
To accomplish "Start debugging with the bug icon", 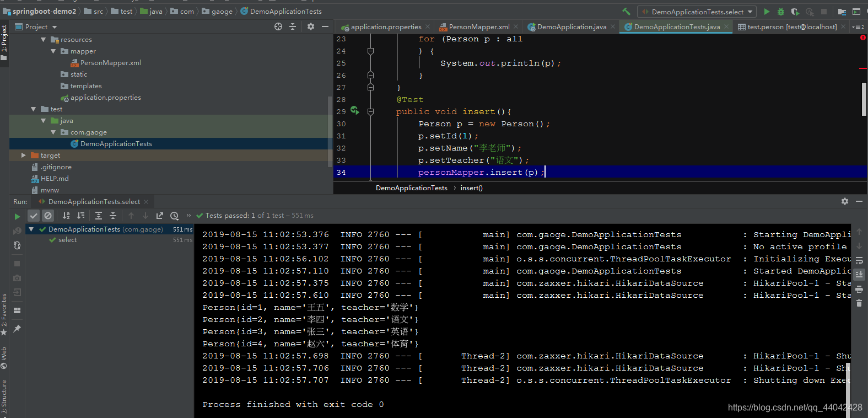I will tap(781, 12).
